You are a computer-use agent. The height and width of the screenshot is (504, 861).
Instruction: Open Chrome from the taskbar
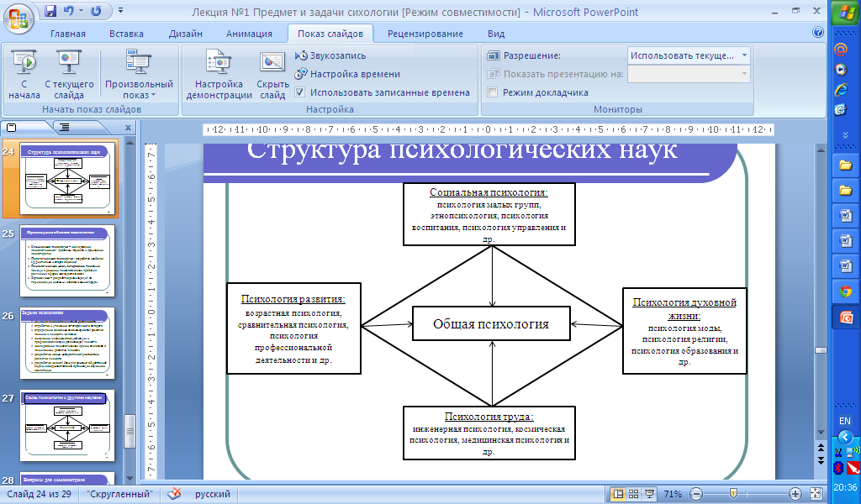pyautogui.click(x=845, y=291)
